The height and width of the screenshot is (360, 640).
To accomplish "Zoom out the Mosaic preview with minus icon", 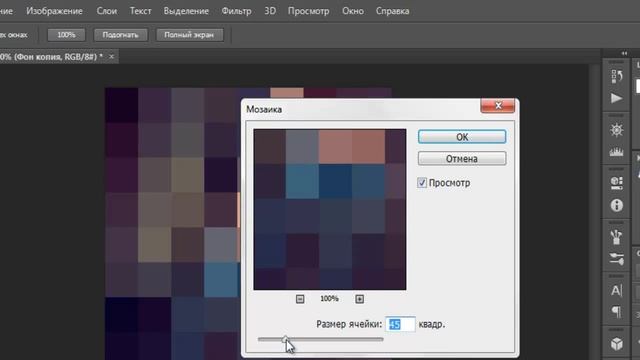I will (x=300, y=299).
